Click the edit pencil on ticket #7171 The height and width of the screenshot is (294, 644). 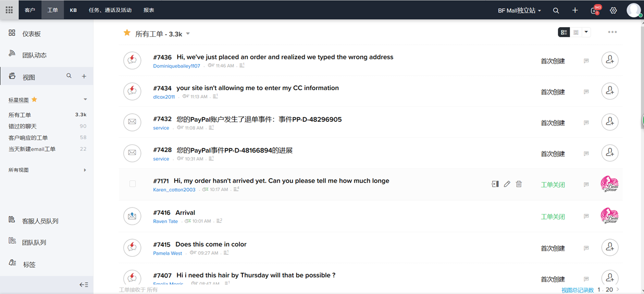tap(507, 184)
